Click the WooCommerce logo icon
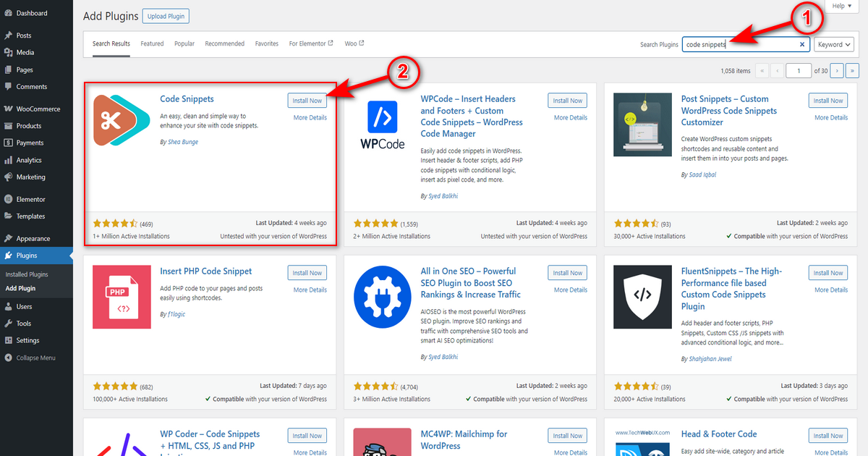This screenshot has width=868, height=456. pos(8,109)
